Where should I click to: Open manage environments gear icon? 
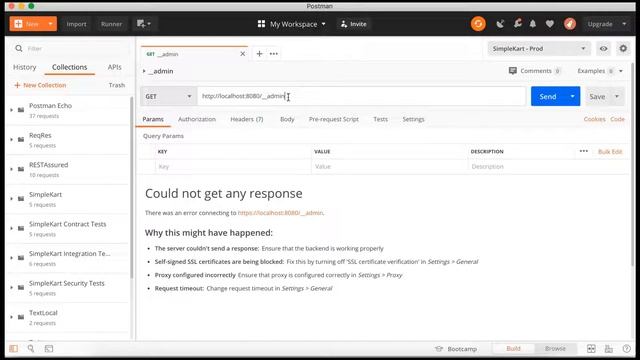pyautogui.click(x=623, y=49)
